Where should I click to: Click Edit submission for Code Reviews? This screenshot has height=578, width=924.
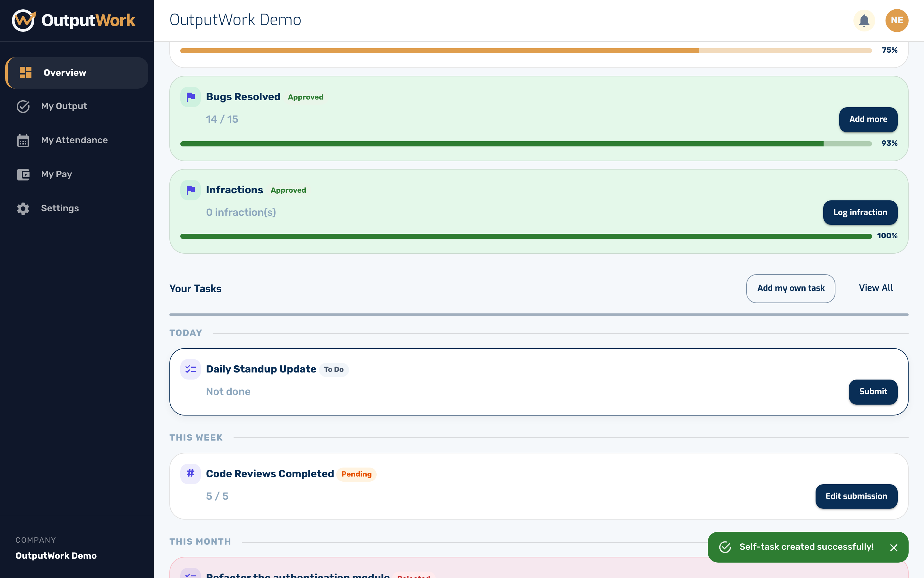856,496
